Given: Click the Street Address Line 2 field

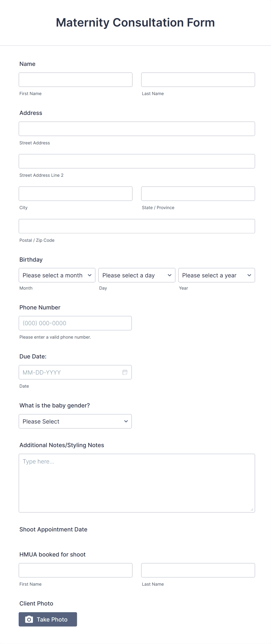Looking at the screenshot, I should [x=137, y=161].
